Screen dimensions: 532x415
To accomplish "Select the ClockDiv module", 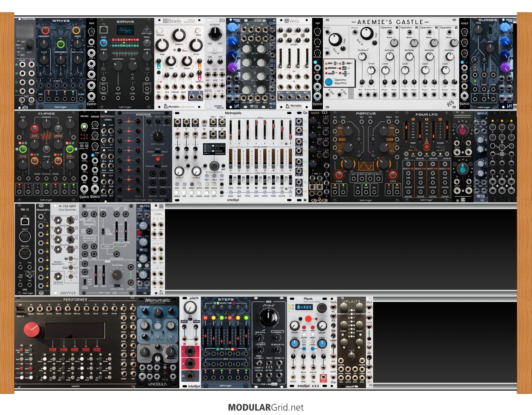I will [x=43, y=249].
